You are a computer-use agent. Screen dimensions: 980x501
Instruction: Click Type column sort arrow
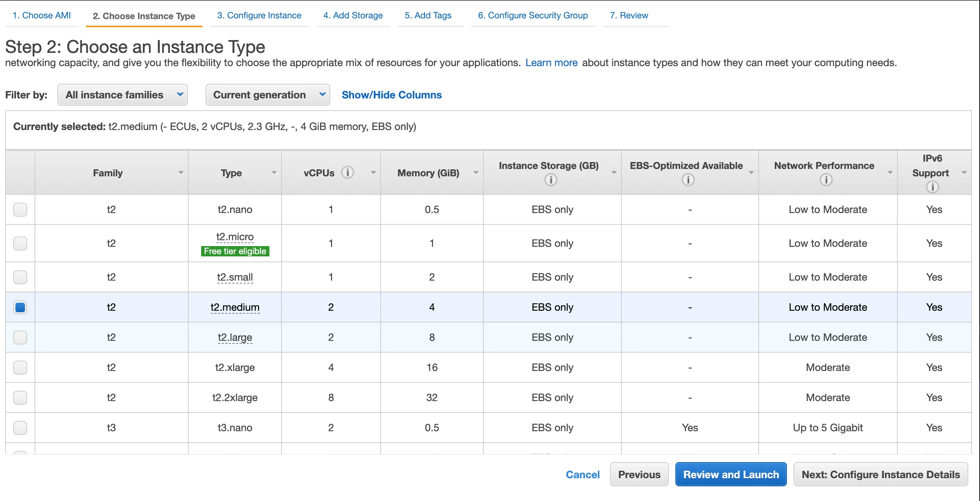point(274,173)
